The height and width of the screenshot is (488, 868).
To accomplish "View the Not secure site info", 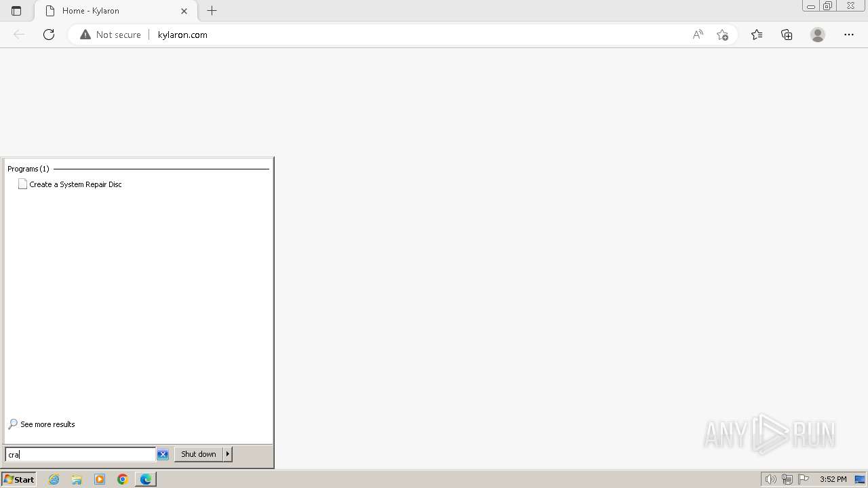I will (x=111, y=35).
